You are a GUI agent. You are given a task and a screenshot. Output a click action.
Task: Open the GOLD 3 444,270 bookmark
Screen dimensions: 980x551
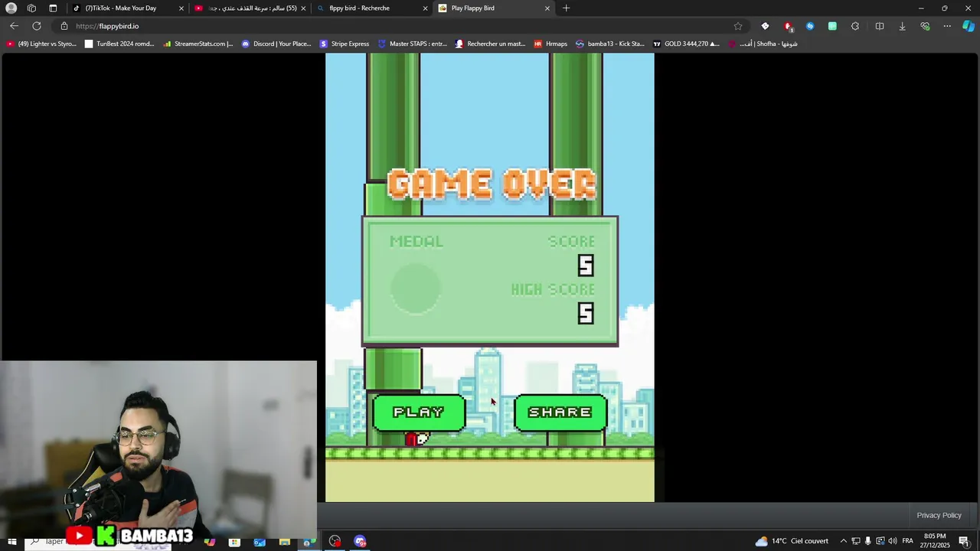pyautogui.click(x=685, y=44)
